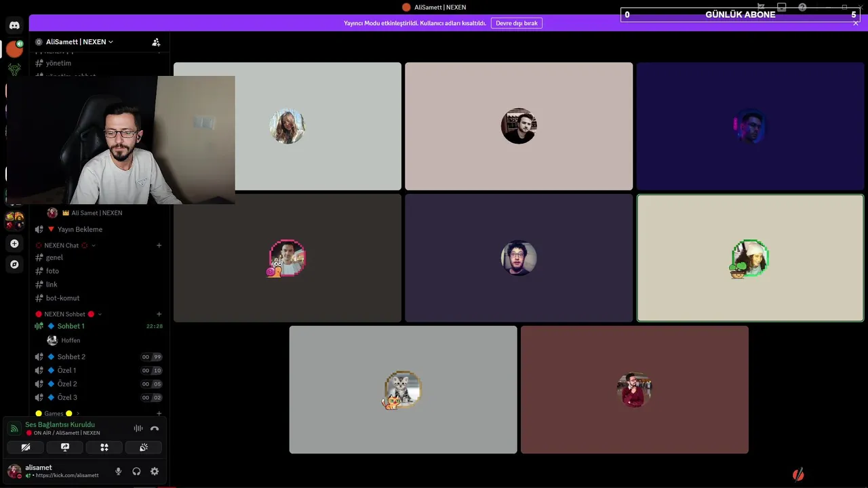Open user settings gear icon
Viewport: 868px width, 488px height.
tap(155, 471)
